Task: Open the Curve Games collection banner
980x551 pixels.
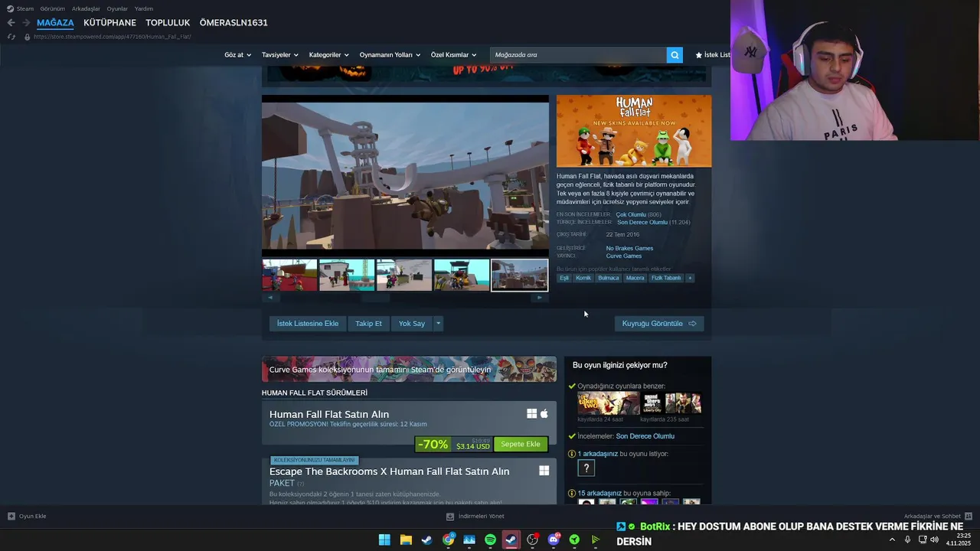Action: tap(409, 369)
